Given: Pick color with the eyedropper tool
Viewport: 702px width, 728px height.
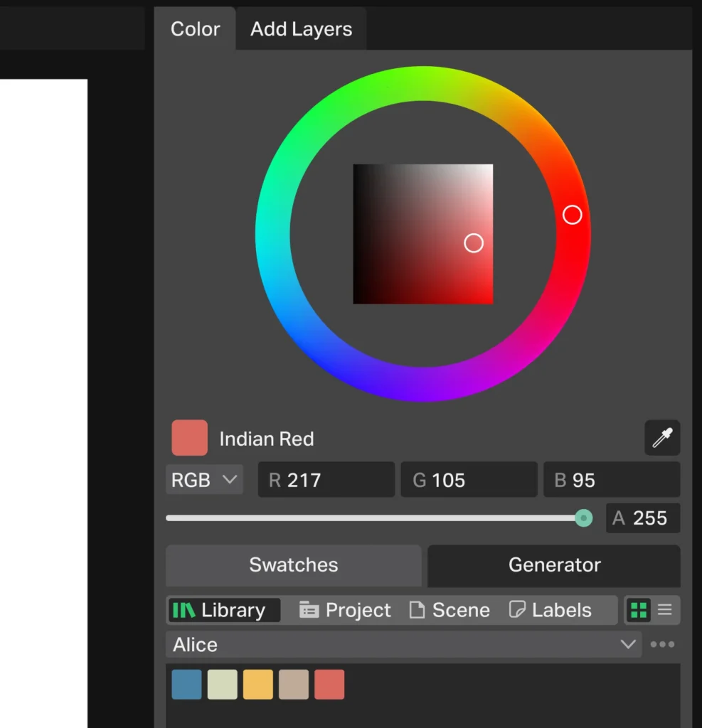Looking at the screenshot, I should [x=662, y=438].
